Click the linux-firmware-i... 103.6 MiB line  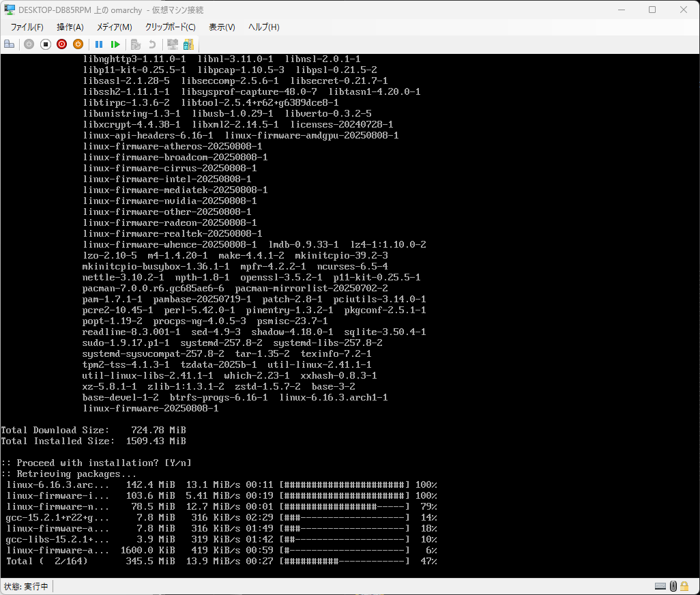222,495
